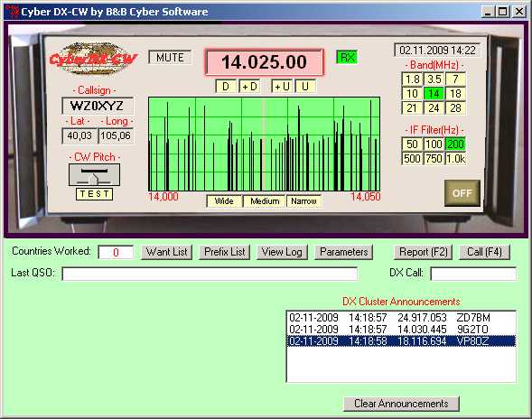The image size is (532, 419).
Task: Set IF filter to 1.0k Hz
Action: pyautogui.click(x=455, y=159)
